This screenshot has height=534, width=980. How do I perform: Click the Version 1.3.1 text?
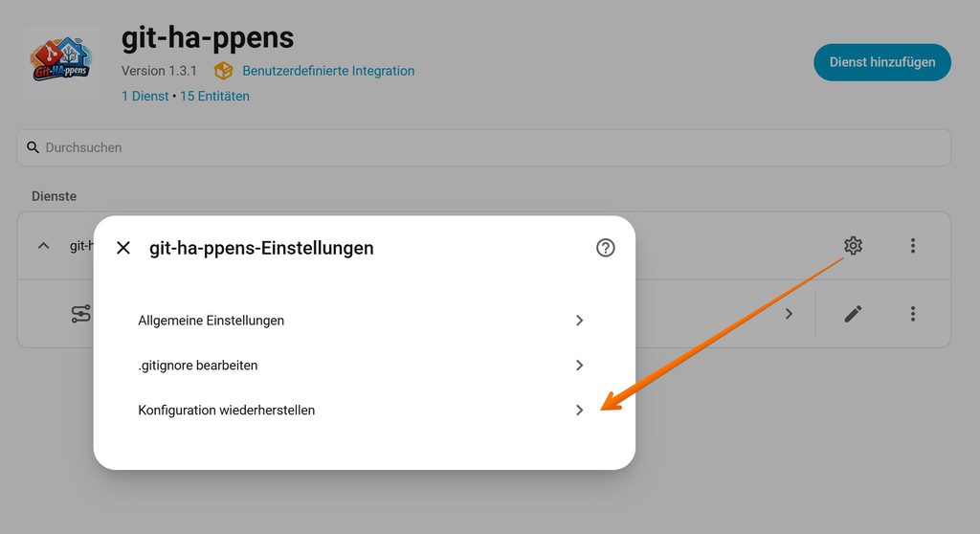(159, 71)
